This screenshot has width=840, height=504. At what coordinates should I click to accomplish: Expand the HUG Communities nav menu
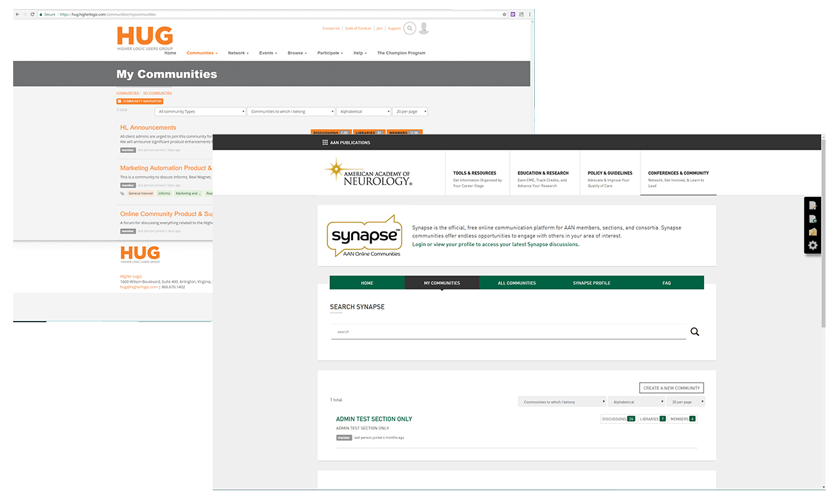pyautogui.click(x=202, y=53)
